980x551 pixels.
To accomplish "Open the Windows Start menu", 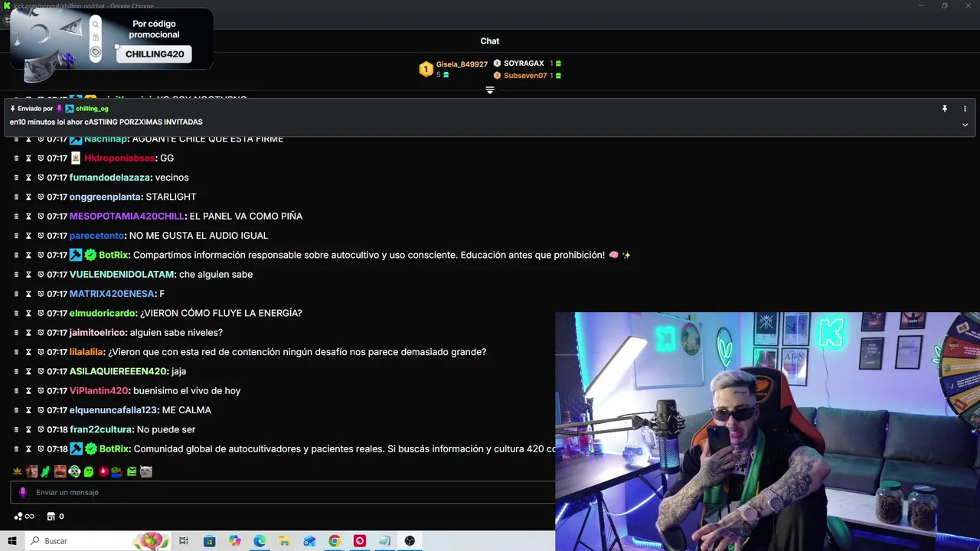I will point(12,541).
